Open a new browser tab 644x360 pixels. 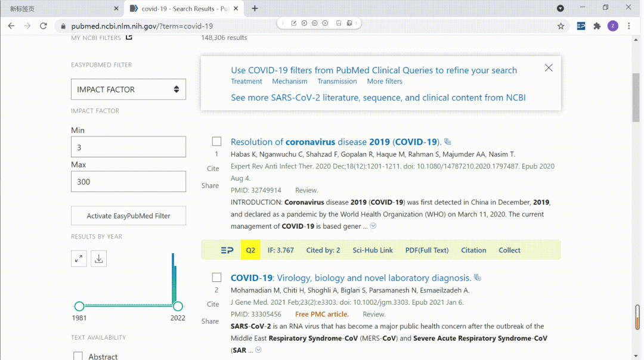[x=255, y=8]
